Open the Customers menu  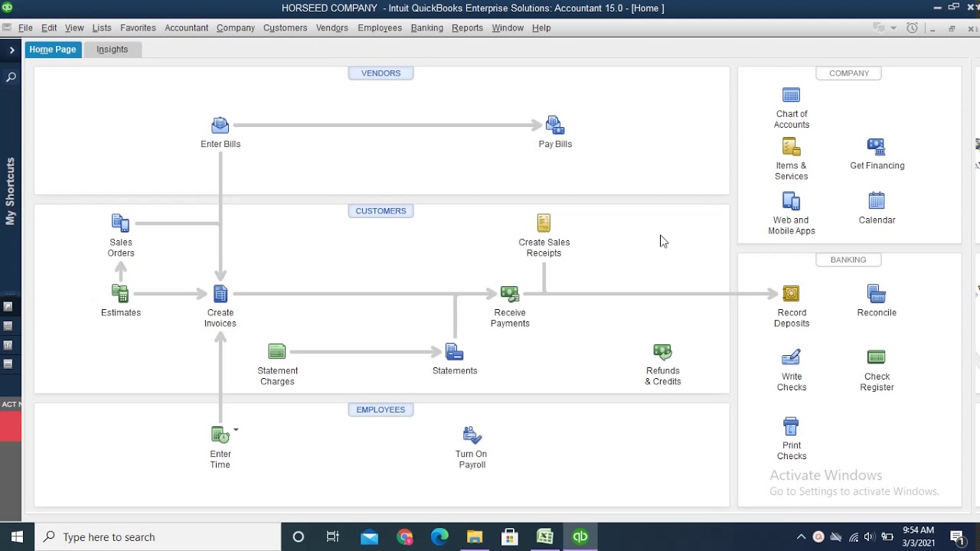(285, 28)
